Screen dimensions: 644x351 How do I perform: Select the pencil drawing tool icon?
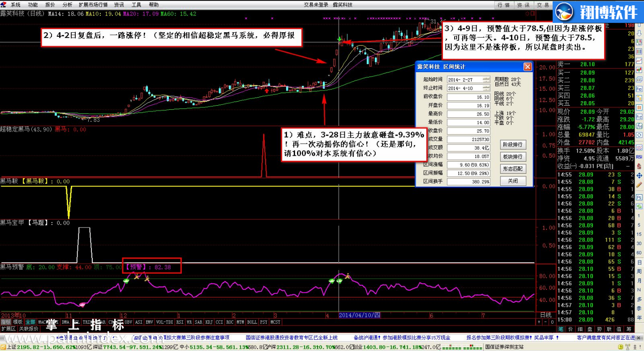pyautogui.click(x=640, y=184)
